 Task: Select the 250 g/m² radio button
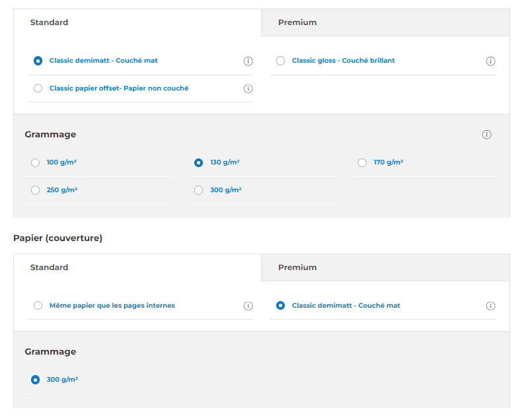(x=35, y=190)
